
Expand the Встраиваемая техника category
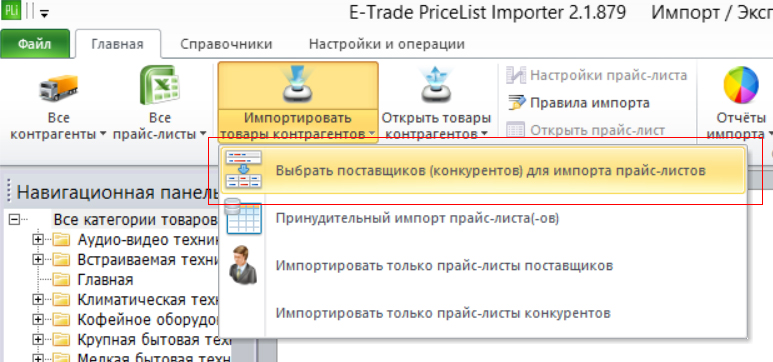pos(37,259)
